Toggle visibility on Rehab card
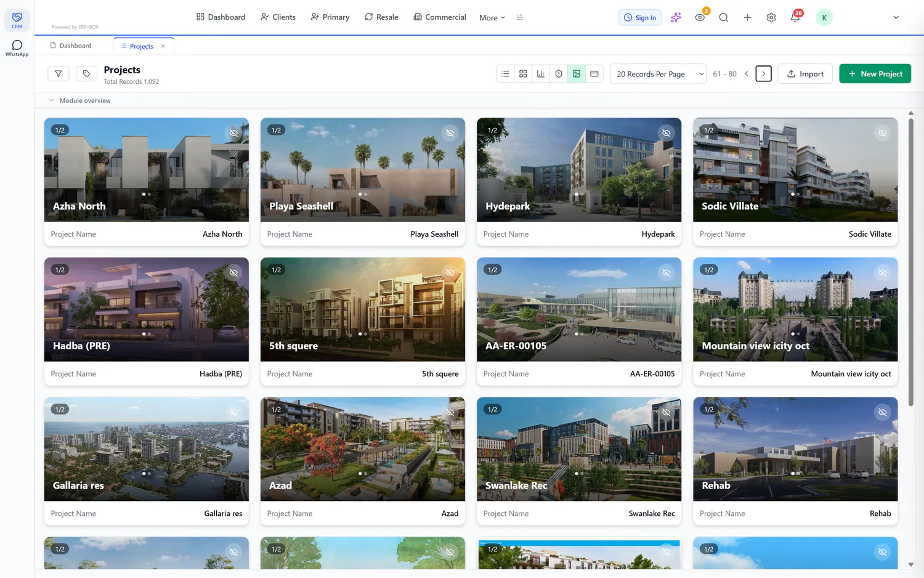Image resolution: width=924 pixels, height=578 pixels. (883, 412)
